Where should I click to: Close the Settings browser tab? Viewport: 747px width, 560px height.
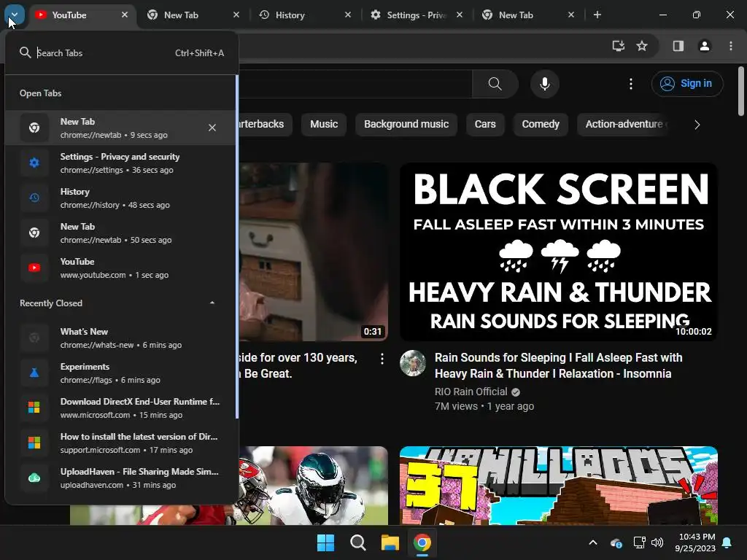click(460, 15)
